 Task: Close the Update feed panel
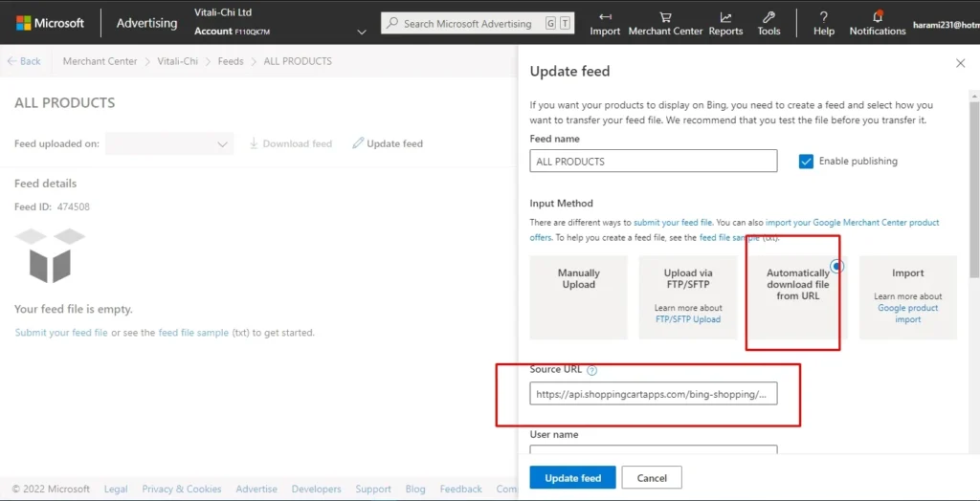pos(960,63)
